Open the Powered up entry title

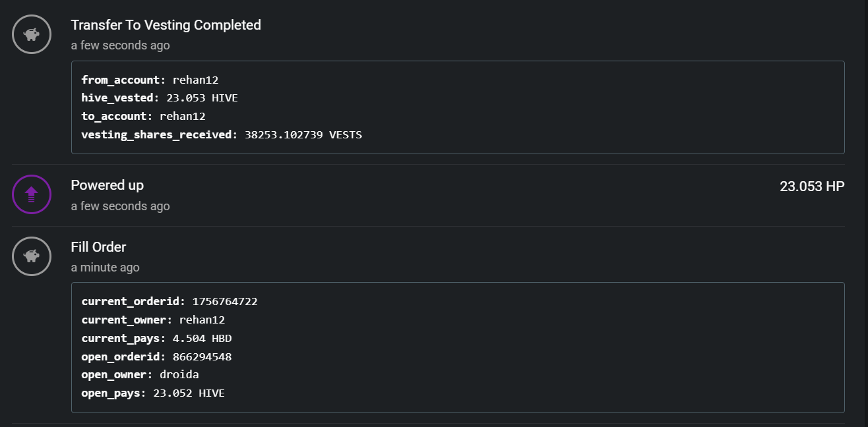click(x=107, y=185)
